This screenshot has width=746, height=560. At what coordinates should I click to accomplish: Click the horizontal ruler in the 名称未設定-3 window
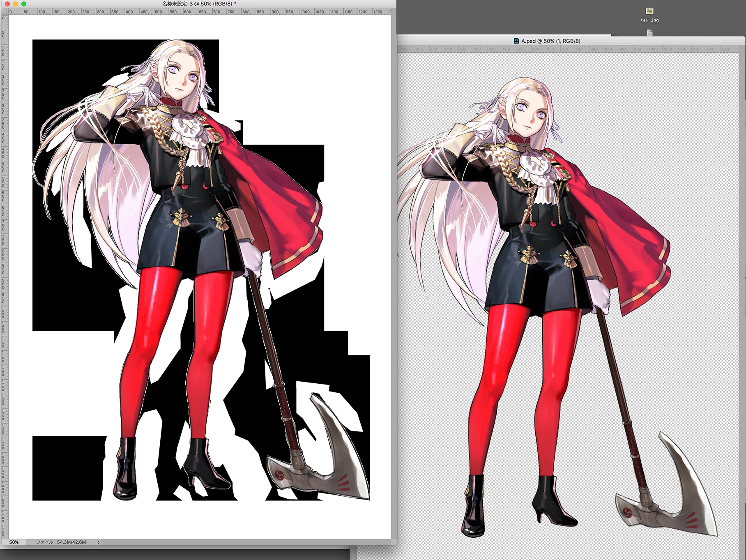pos(200,12)
